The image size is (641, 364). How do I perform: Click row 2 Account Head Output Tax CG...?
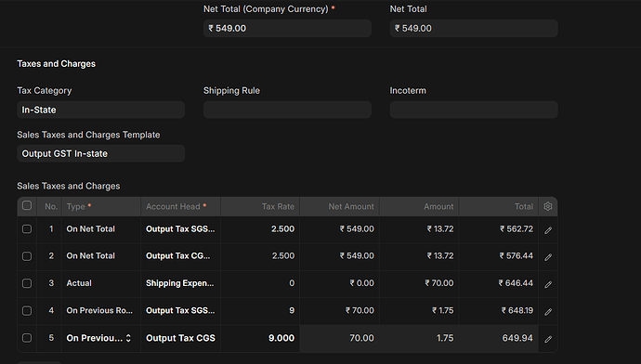tap(177, 255)
